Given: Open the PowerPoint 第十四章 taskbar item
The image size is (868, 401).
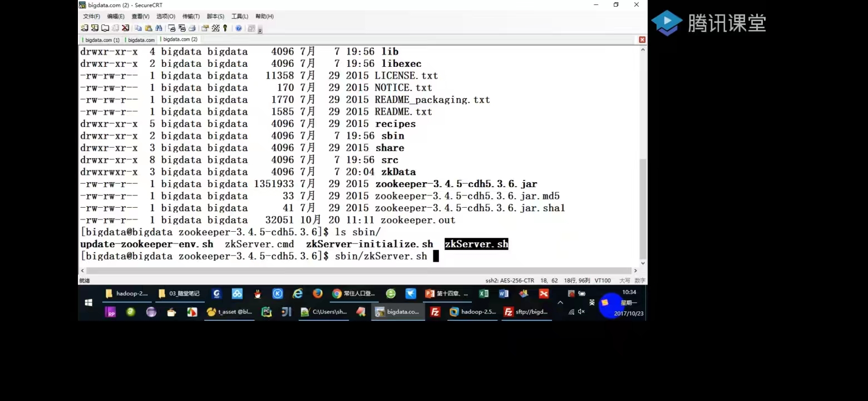Looking at the screenshot, I should [x=447, y=294].
